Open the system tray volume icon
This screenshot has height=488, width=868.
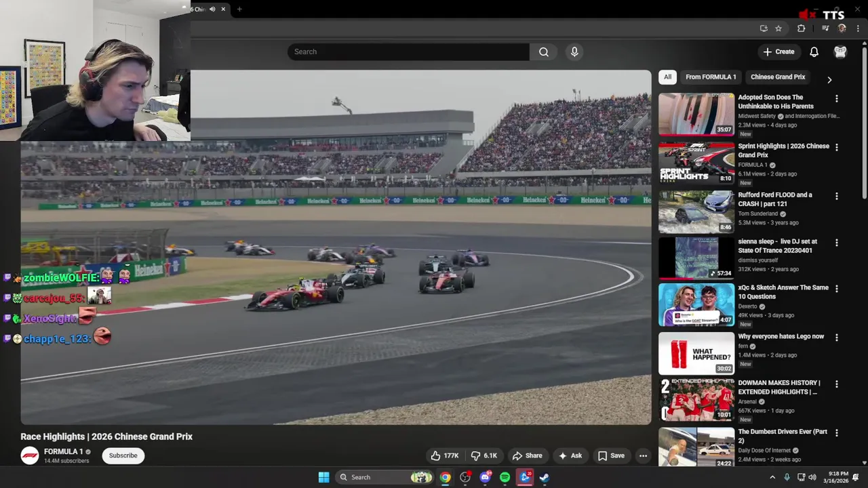click(812, 477)
